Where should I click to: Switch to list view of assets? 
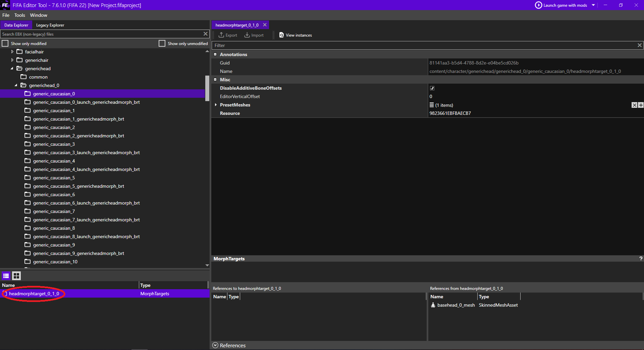coord(6,276)
